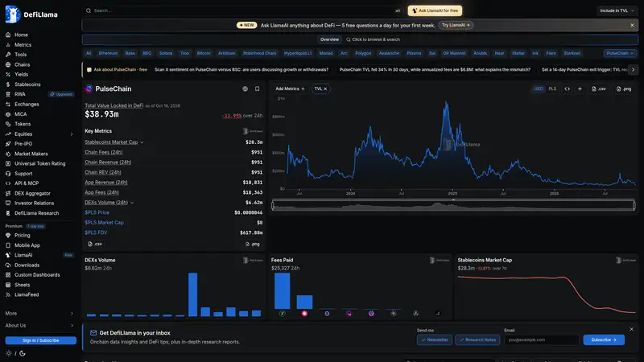Click to browse & search field
This screenshot has height=362, width=644.
pos(373,39)
